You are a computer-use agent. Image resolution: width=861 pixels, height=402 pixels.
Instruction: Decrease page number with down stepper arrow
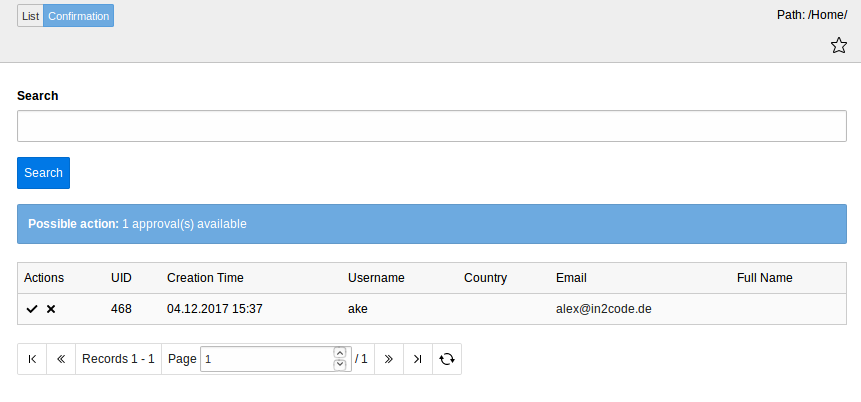(339, 365)
